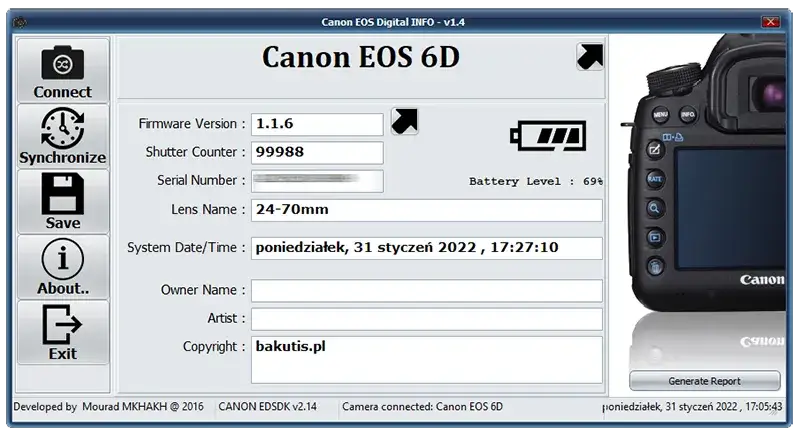Click the Exit door icon
Screen dimensions: 800x435
62,325
